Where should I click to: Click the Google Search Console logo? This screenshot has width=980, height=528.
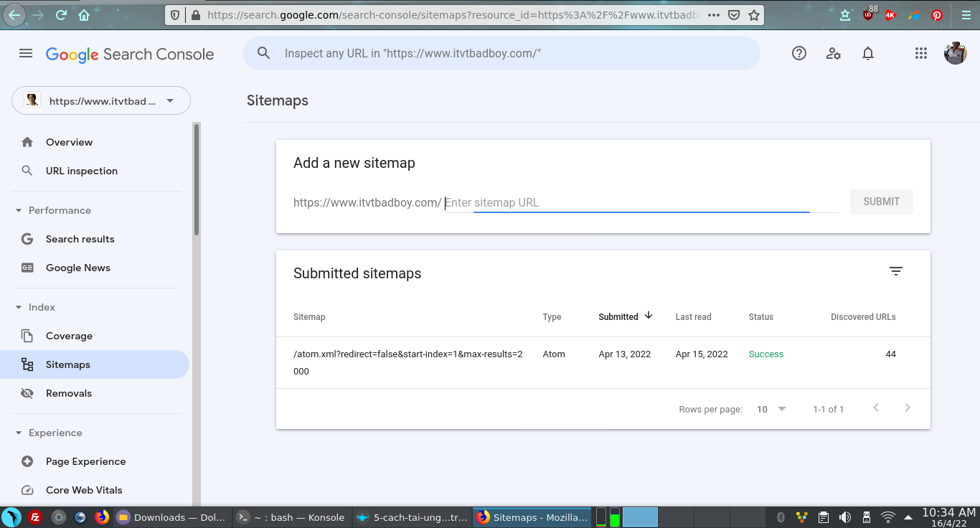click(130, 54)
